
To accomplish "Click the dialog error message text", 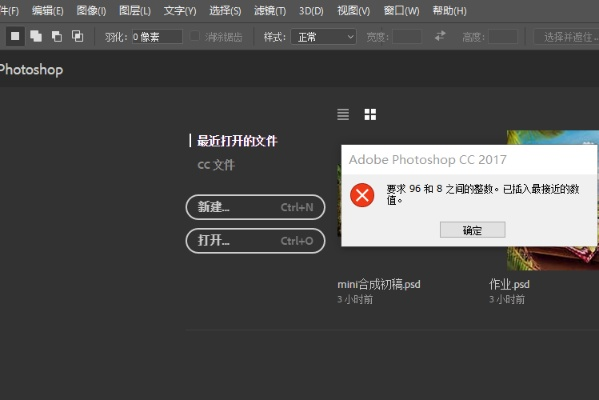I will point(483,194).
